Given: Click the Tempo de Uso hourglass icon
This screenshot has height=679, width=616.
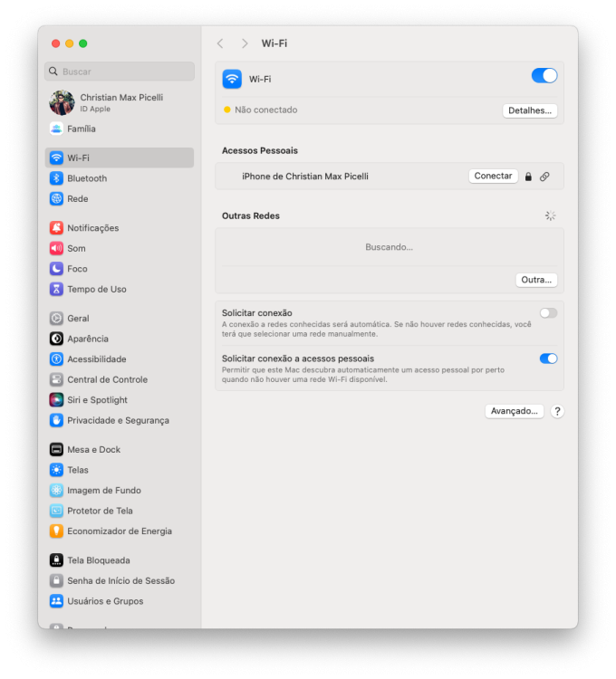Looking at the screenshot, I should (56, 289).
